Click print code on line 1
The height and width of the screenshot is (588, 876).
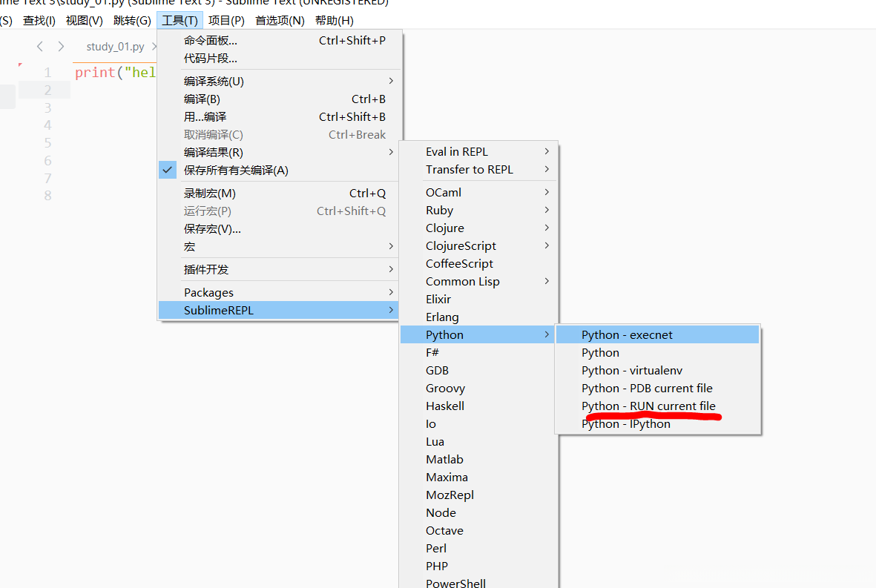[115, 73]
